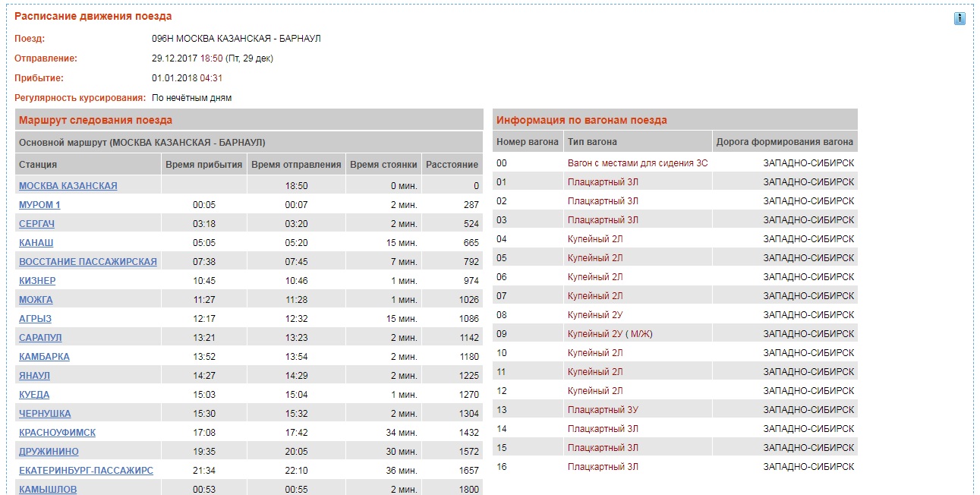Click the СЕРГАЧ station link

[36, 224]
